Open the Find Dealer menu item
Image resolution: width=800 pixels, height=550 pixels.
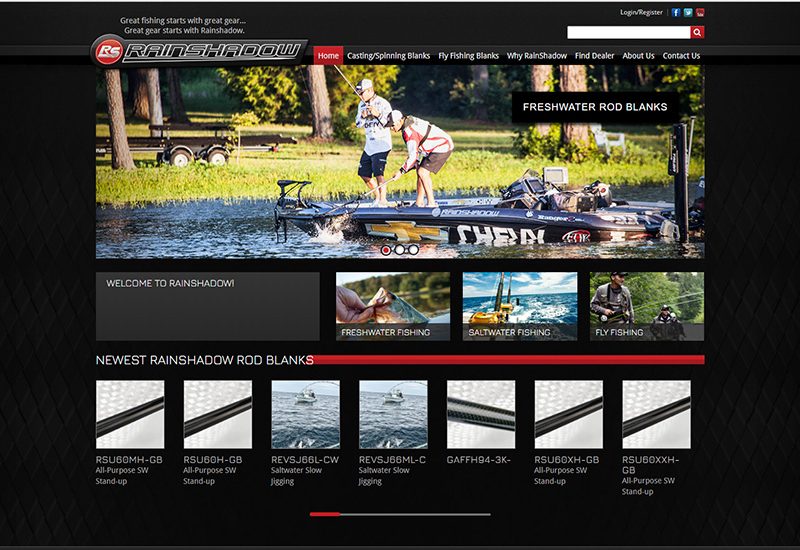click(x=594, y=56)
